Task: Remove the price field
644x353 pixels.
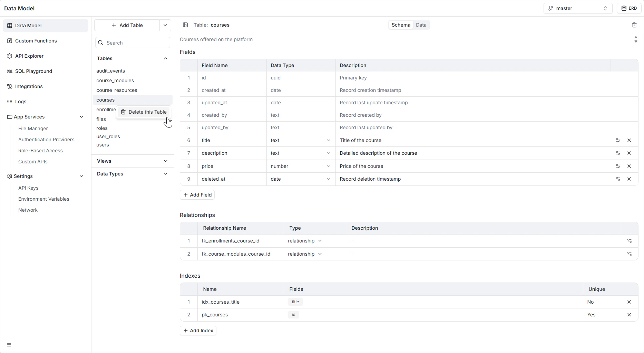Action: tap(629, 166)
